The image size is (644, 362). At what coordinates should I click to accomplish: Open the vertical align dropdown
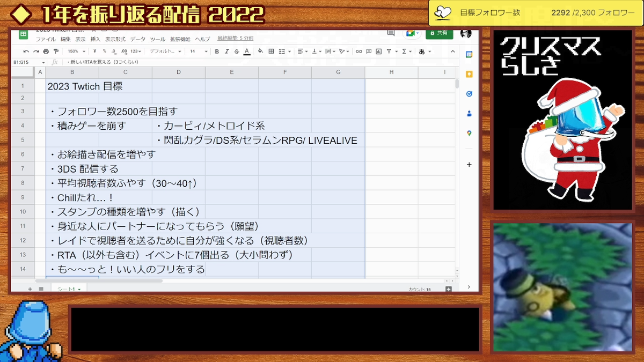click(x=316, y=51)
